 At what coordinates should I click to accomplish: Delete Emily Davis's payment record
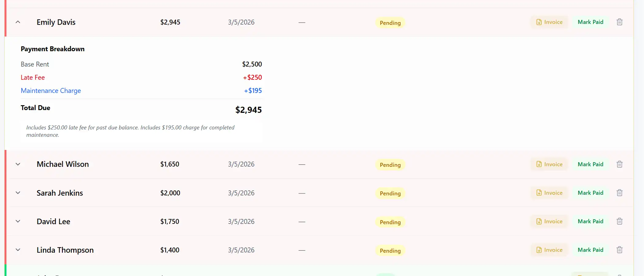619,22
